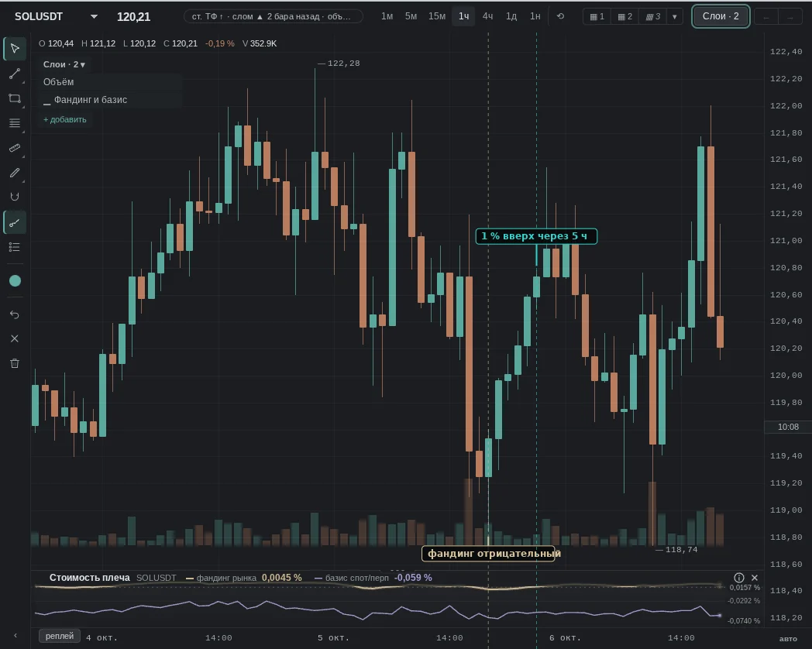The width and height of the screenshot is (812, 649).
Task: Select the Фандинг и базис layer
Action: pyautogui.click(x=111, y=100)
